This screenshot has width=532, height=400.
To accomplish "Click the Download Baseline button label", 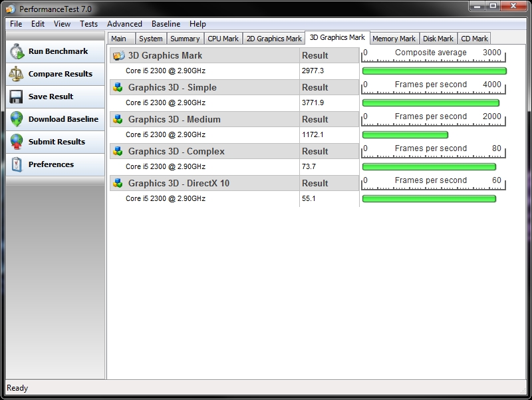I will (63, 119).
